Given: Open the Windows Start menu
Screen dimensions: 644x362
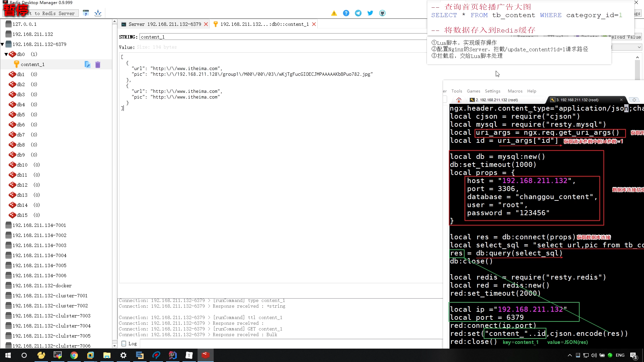Looking at the screenshot, I should (8, 355).
